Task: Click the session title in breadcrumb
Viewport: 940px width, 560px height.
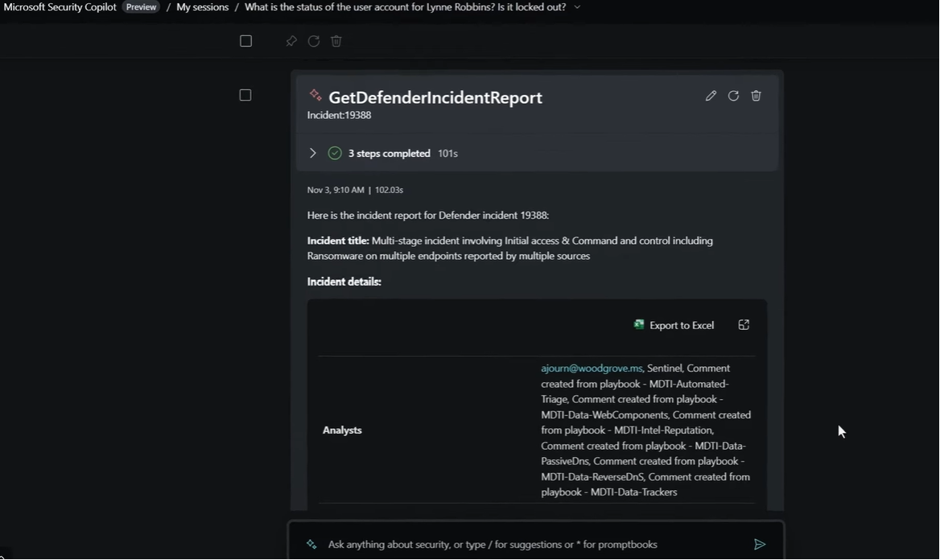Action: tap(405, 7)
